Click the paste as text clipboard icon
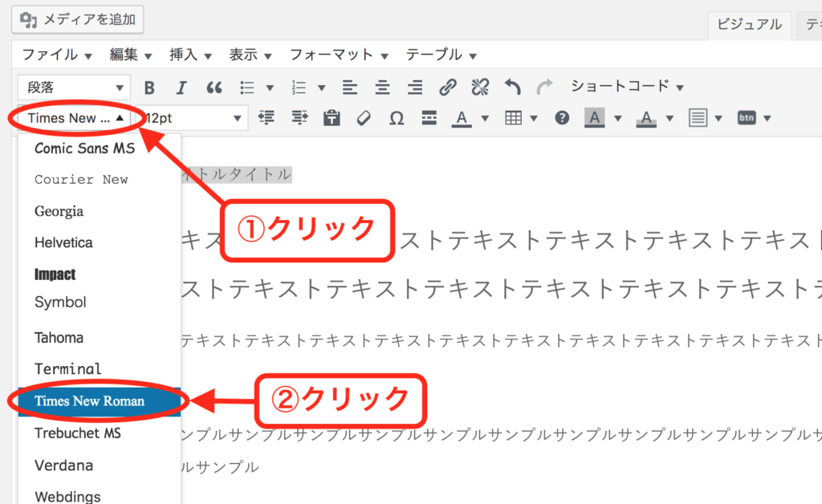The width and height of the screenshot is (822, 504). click(332, 118)
